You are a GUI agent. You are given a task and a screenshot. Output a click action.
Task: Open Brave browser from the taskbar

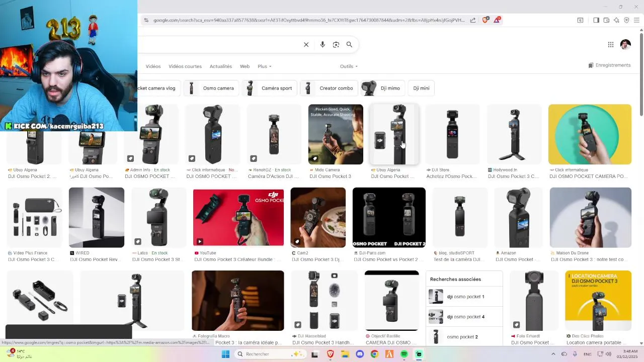click(x=330, y=354)
